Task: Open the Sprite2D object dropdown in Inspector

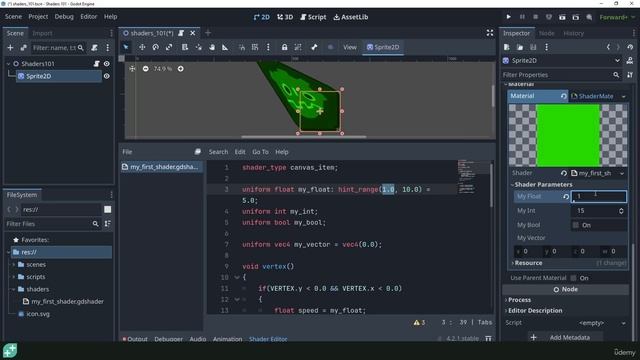Action: pyautogui.click(x=617, y=60)
